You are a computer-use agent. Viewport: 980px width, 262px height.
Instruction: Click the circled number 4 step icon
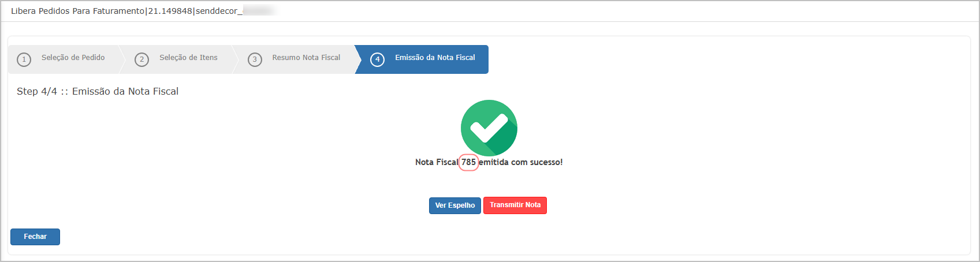point(377,59)
